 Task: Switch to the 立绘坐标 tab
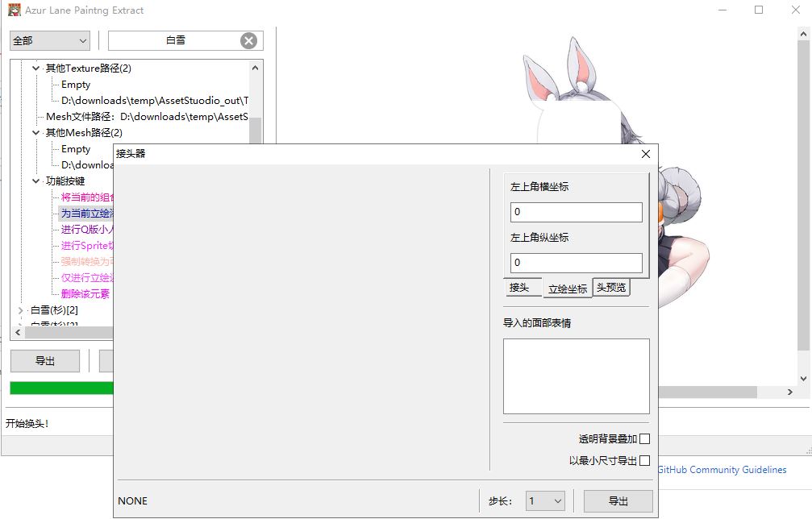pyautogui.click(x=567, y=287)
